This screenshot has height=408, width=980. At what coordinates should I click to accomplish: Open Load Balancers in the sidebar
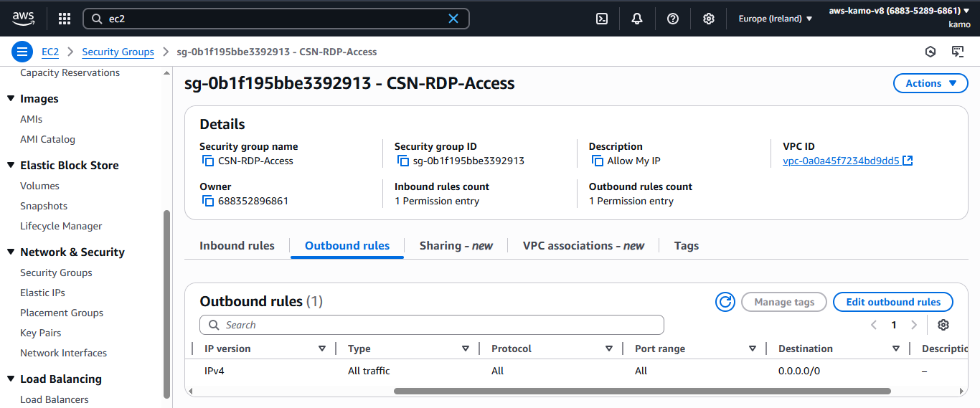pos(55,399)
